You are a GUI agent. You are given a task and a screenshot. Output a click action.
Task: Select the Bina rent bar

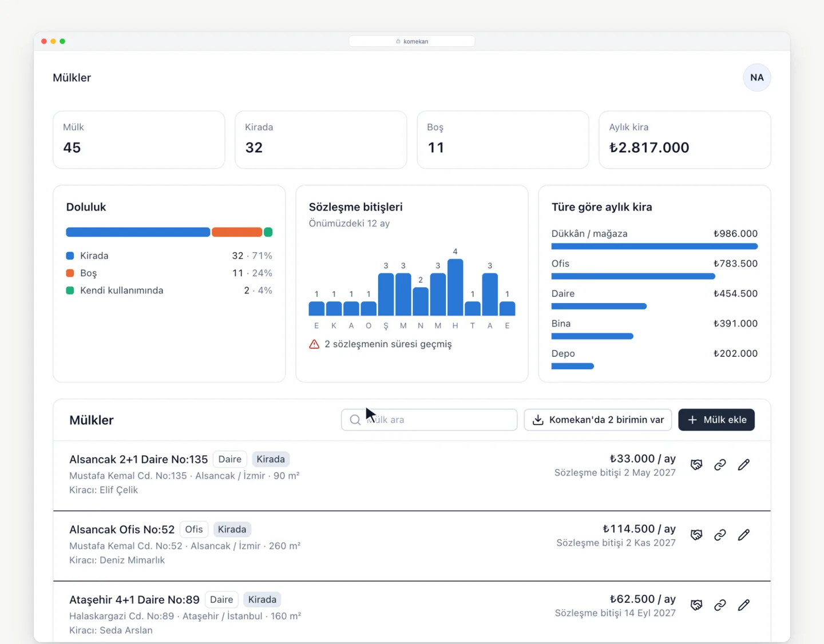592,336
